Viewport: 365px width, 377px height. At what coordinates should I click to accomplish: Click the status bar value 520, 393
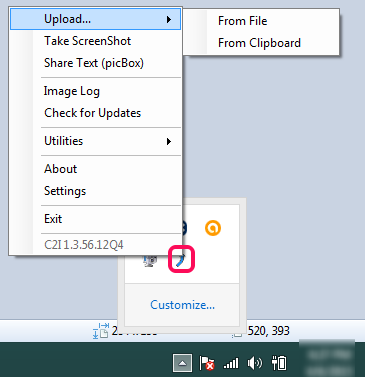[269, 331]
